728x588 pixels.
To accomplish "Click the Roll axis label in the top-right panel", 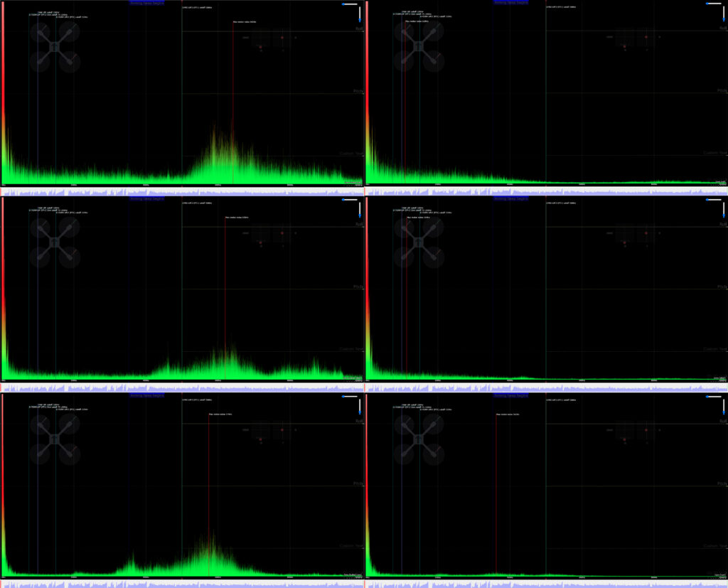I will pos(722,29).
